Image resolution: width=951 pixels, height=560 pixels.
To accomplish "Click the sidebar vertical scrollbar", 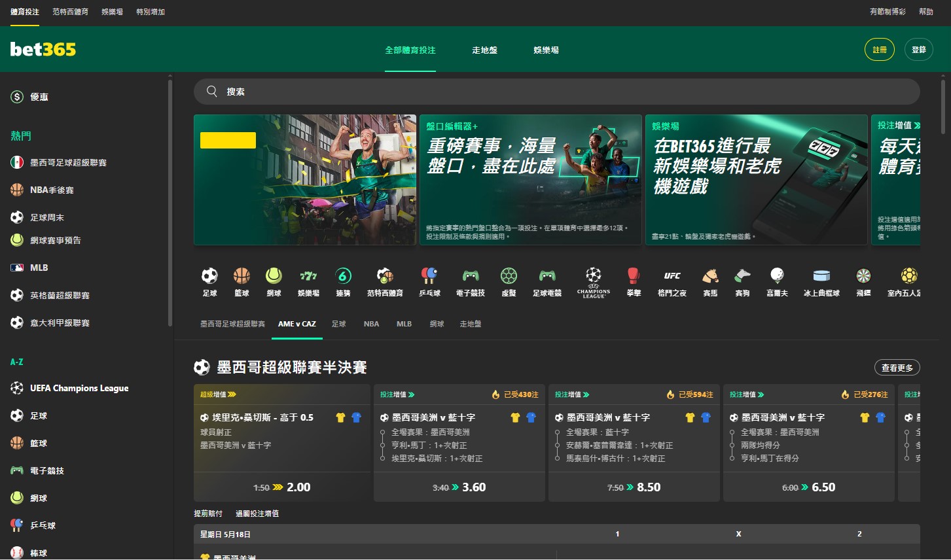I will [x=170, y=203].
